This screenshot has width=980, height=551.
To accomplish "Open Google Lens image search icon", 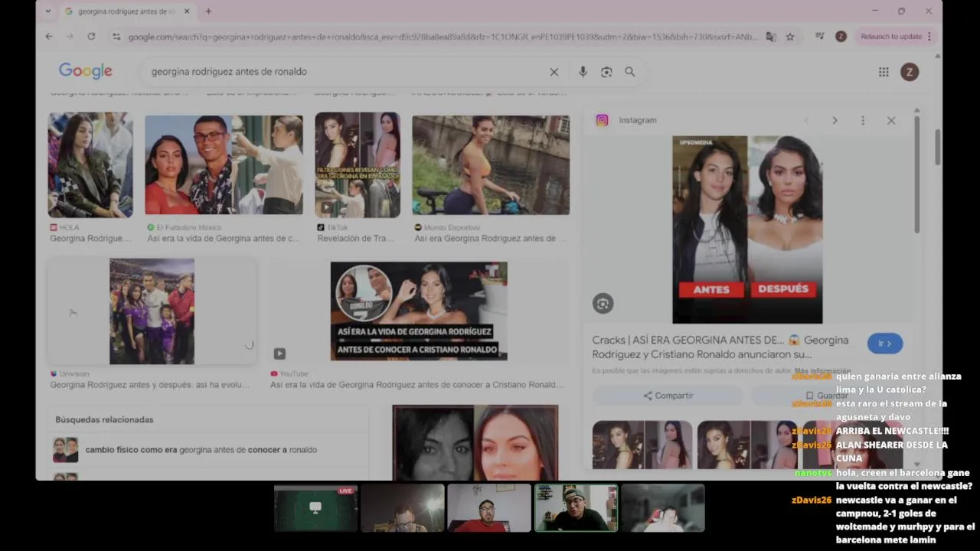I will [x=606, y=71].
